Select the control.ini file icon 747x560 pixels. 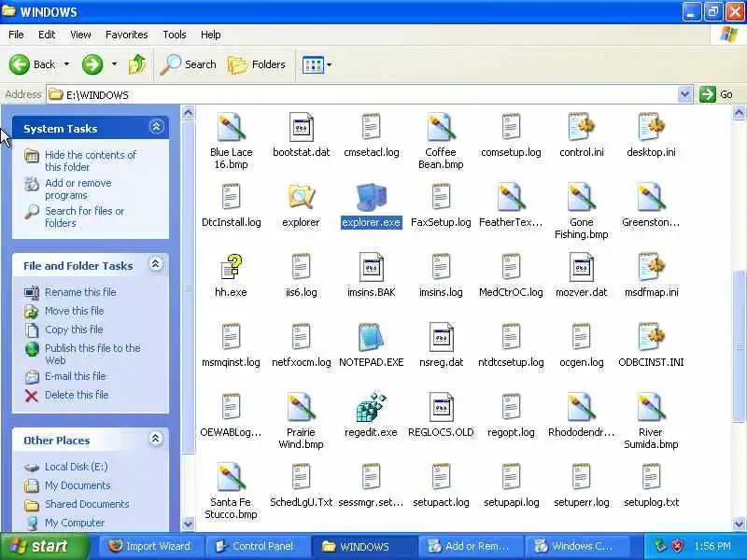coord(581,127)
